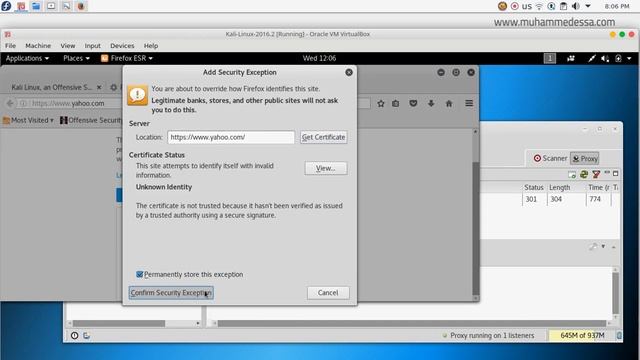
Task: Click Proxy running on 1 listeners status
Action: coord(492,336)
